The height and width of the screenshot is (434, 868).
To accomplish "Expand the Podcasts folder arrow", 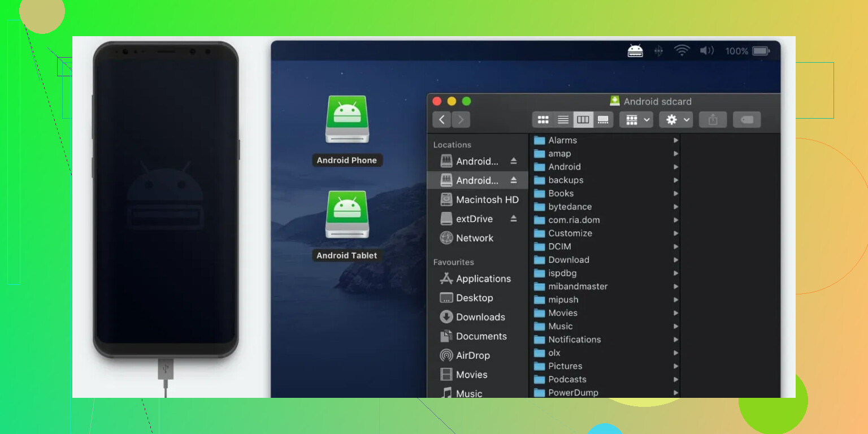I will tap(675, 379).
